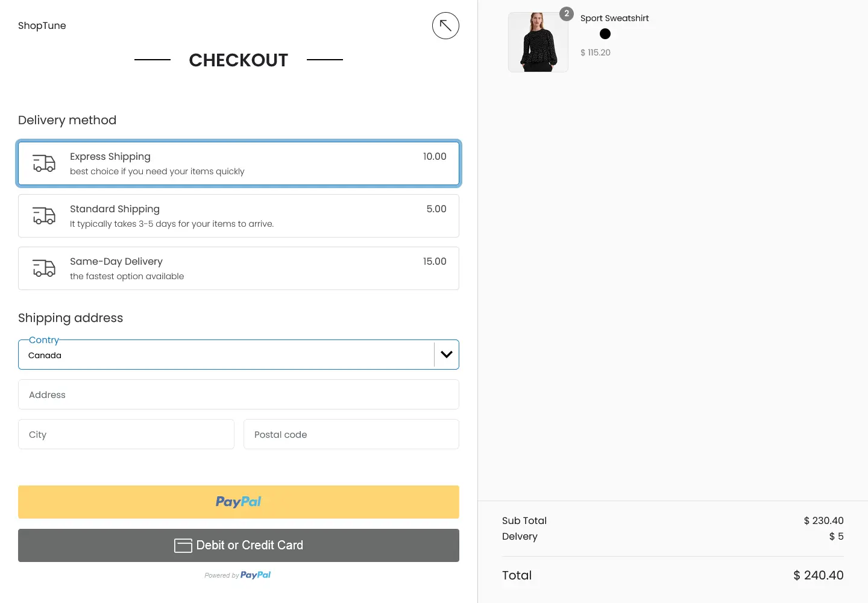
Task: Click the Same-Day Delivery truck icon
Action: pos(44,268)
